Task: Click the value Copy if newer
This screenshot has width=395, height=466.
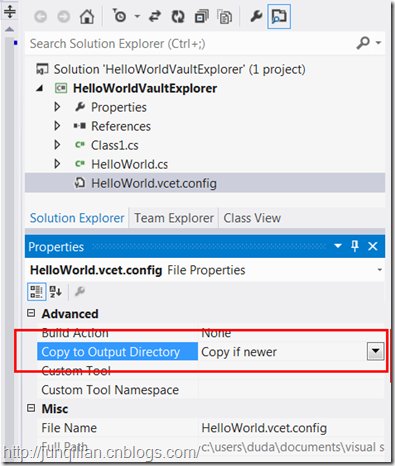Action: click(239, 352)
